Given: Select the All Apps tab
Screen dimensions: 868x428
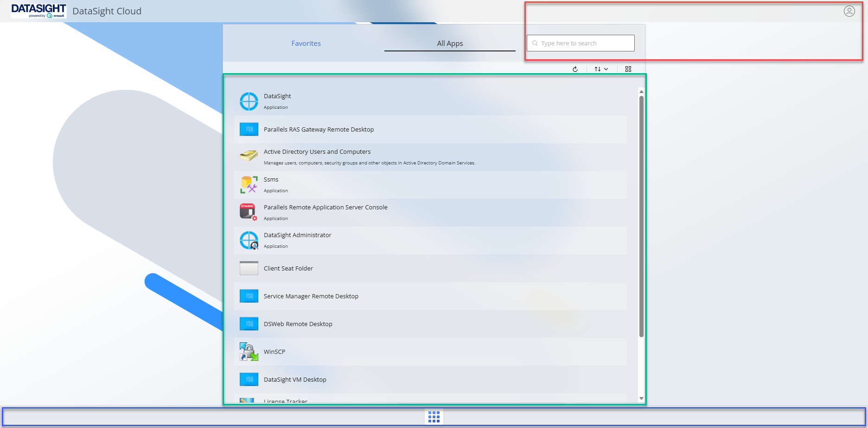Looking at the screenshot, I should [450, 44].
